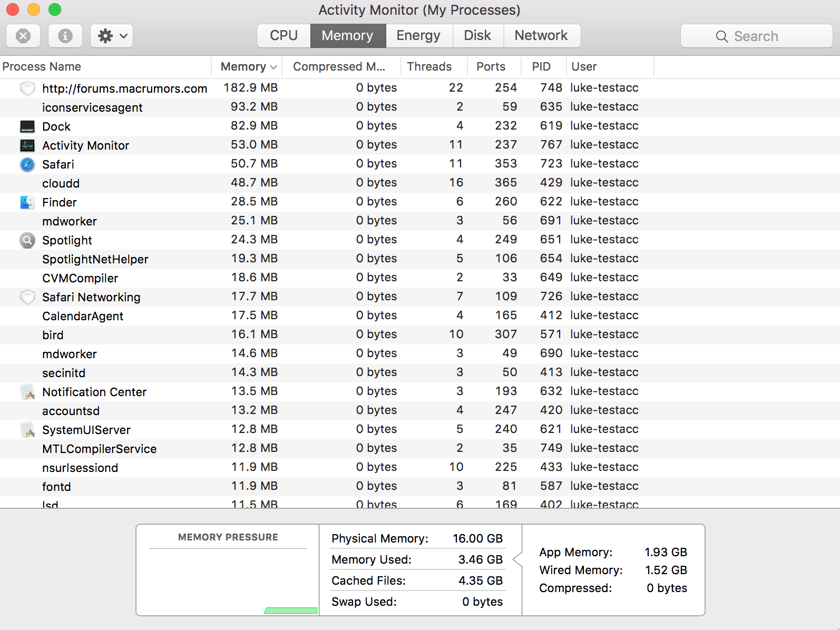Click the macrumors.com shield icon
This screenshot has height=630, width=840.
[x=27, y=88]
